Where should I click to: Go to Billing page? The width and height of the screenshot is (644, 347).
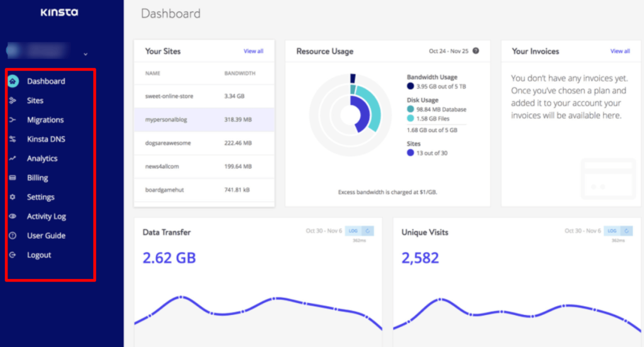(x=37, y=178)
